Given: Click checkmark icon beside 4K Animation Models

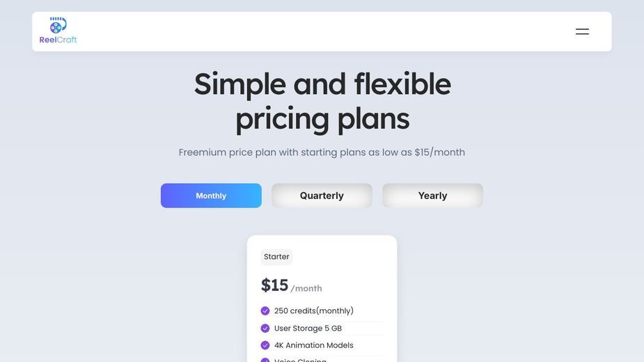Looking at the screenshot, I should click(x=265, y=345).
